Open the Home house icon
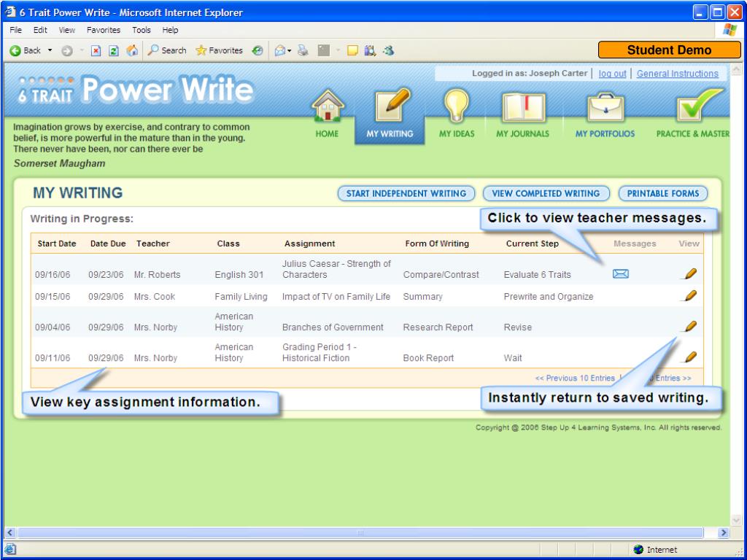747x560 pixels. pos(328,106)
